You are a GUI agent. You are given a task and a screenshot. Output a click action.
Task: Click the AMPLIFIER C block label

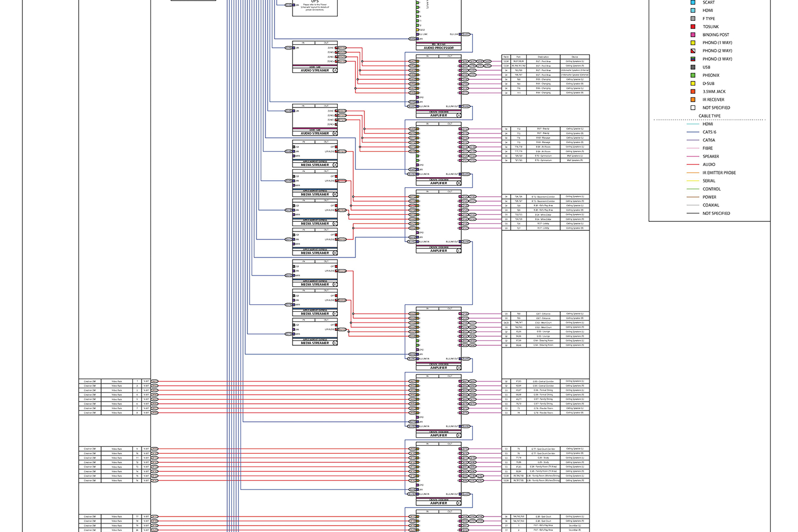(438, 251)
